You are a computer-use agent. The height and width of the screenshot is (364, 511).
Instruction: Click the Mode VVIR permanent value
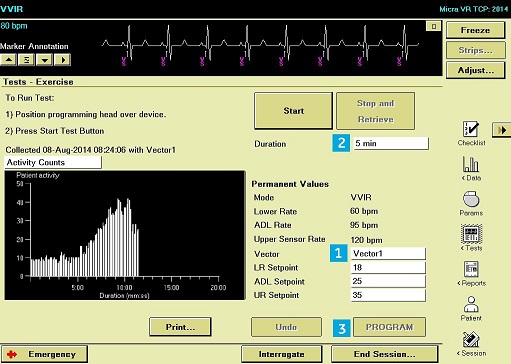pyautogui.click(x=361, y=197)
